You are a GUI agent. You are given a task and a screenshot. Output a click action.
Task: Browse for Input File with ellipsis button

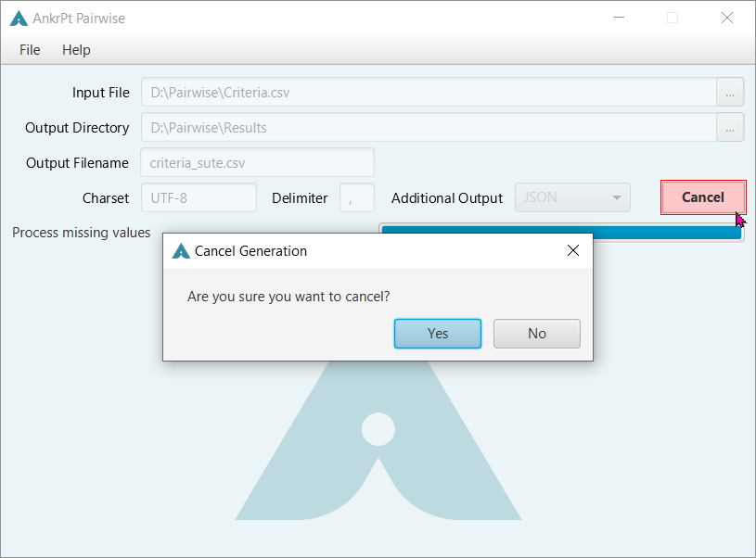pos(730,93)
